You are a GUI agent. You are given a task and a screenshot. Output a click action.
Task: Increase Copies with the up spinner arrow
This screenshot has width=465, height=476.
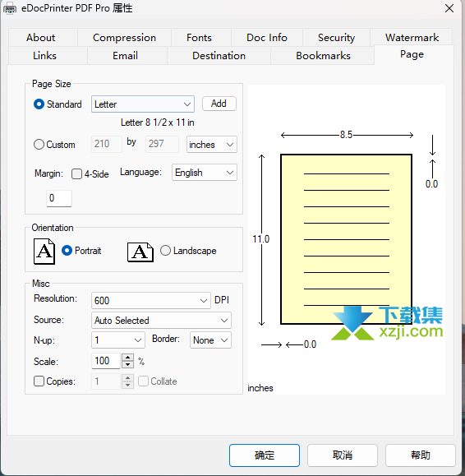click(127, 377)
